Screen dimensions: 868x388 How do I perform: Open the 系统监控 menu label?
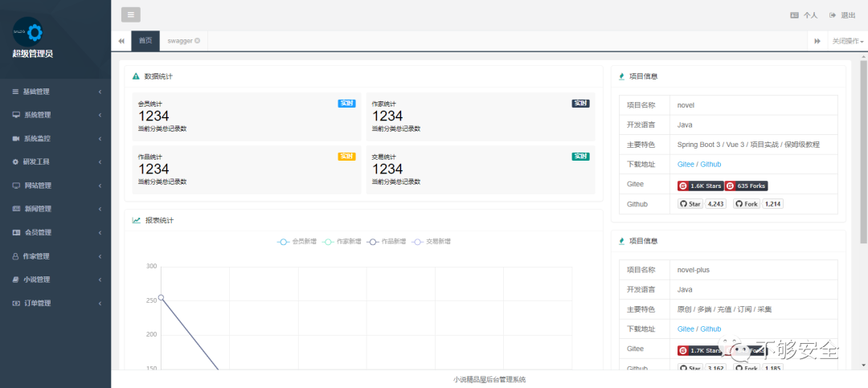[38, 138]
